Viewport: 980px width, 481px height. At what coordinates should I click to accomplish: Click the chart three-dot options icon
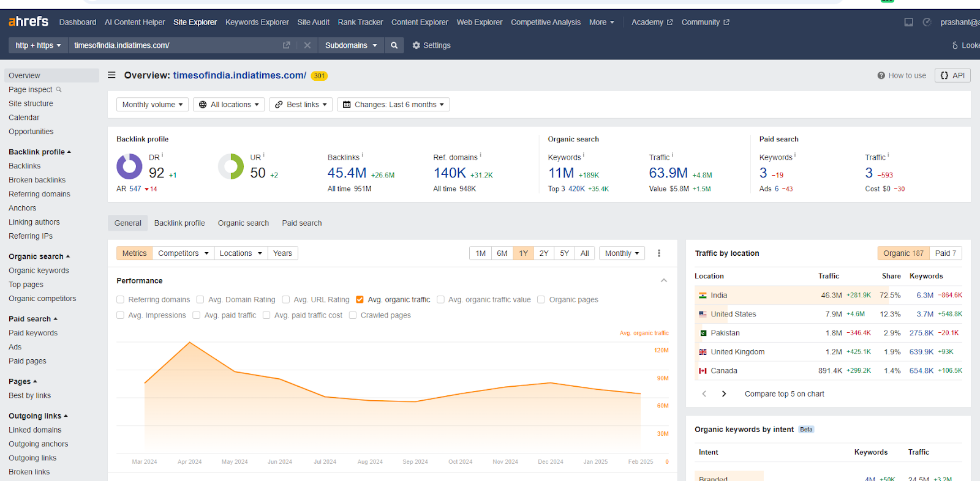click(x=659, y=253)
